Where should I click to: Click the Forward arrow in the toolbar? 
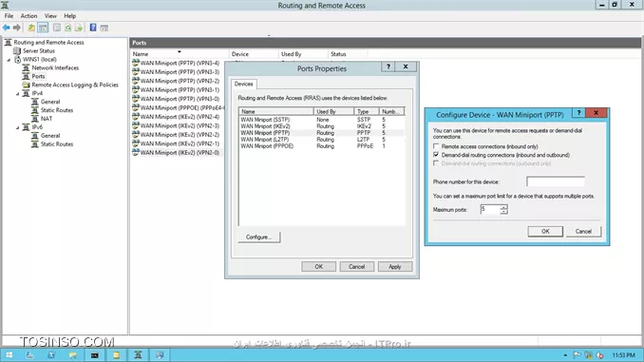point(17,28)
